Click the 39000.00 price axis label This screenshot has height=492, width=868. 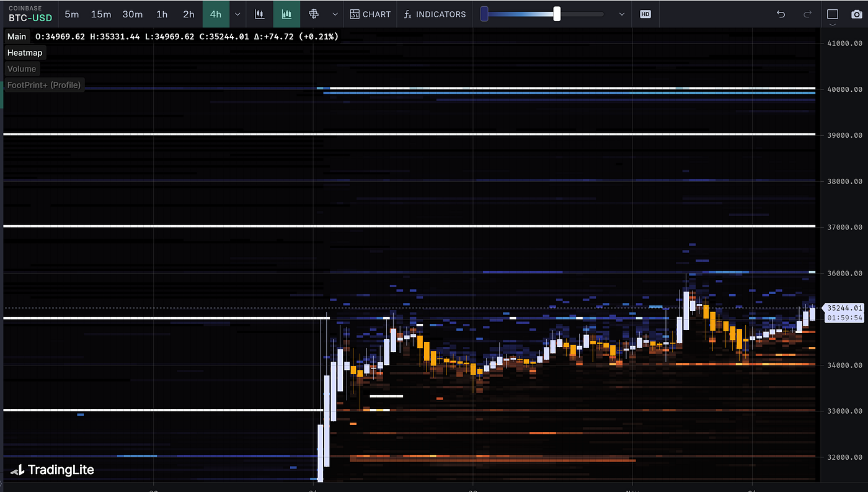click(x=844, y=135)
